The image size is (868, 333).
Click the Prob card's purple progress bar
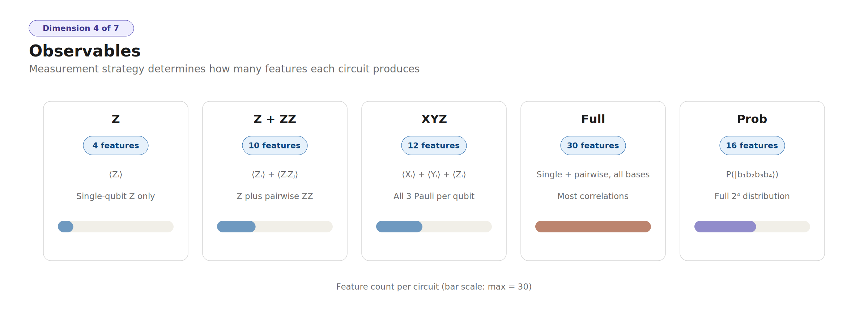point(725,227)
